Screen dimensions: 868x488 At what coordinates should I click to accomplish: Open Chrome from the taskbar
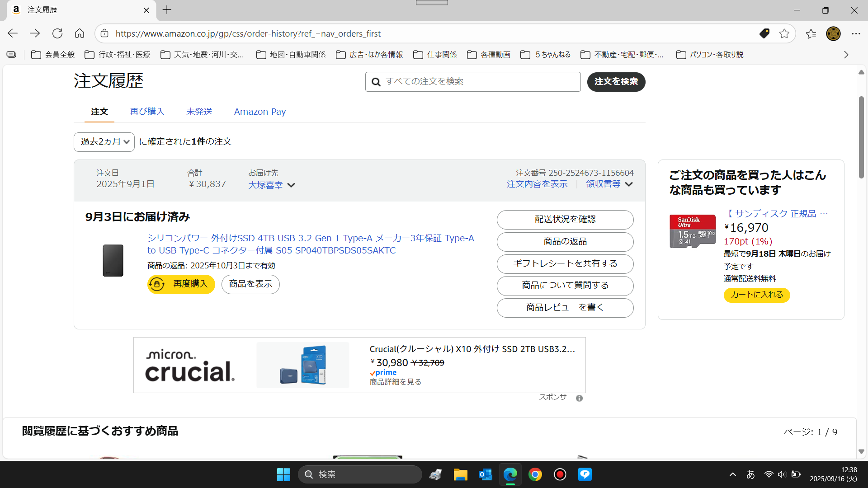pos(535,474)
